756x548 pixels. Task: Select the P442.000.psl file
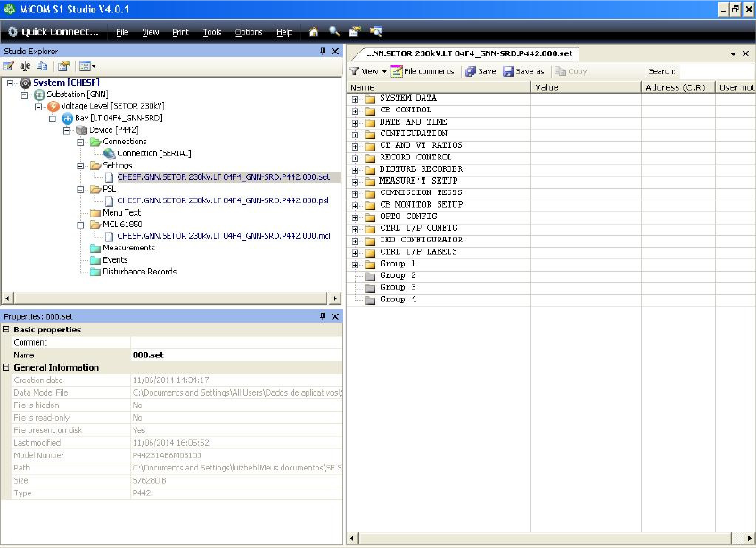pyautogui.click(x=222, y=200)
